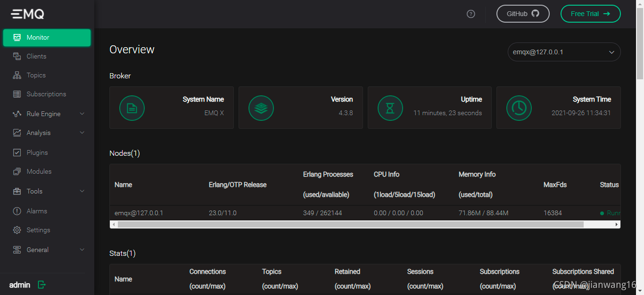Expand the Tools menu chevron
This screenshot has height=295, width=644.
click(x=82, y=191)
